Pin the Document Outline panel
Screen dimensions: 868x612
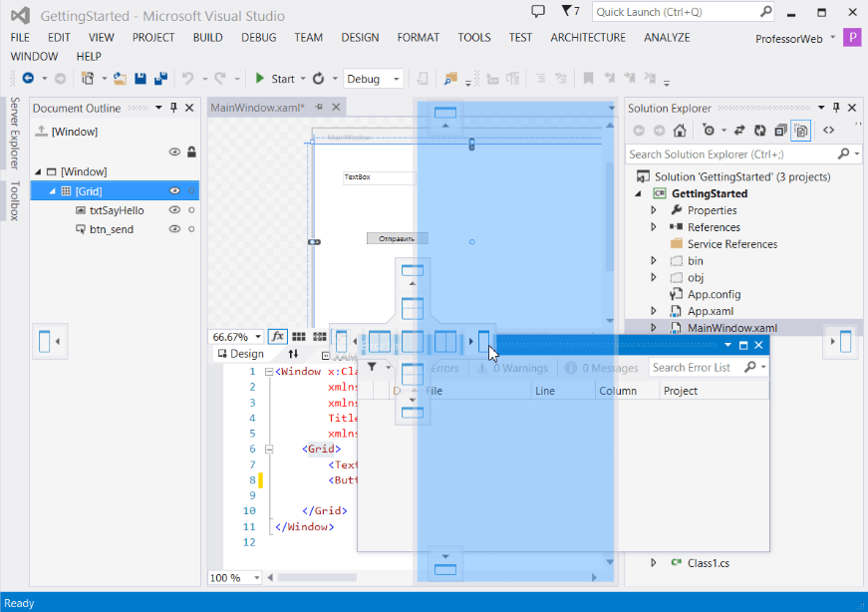tap(173, 108)
